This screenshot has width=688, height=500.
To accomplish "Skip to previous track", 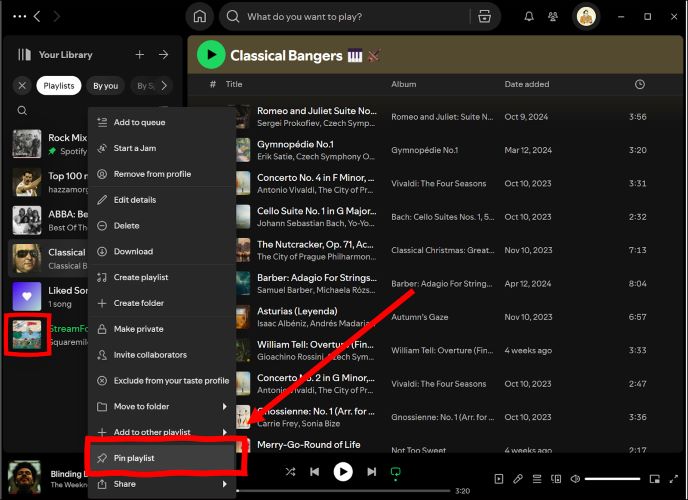I will pos(315,472).
